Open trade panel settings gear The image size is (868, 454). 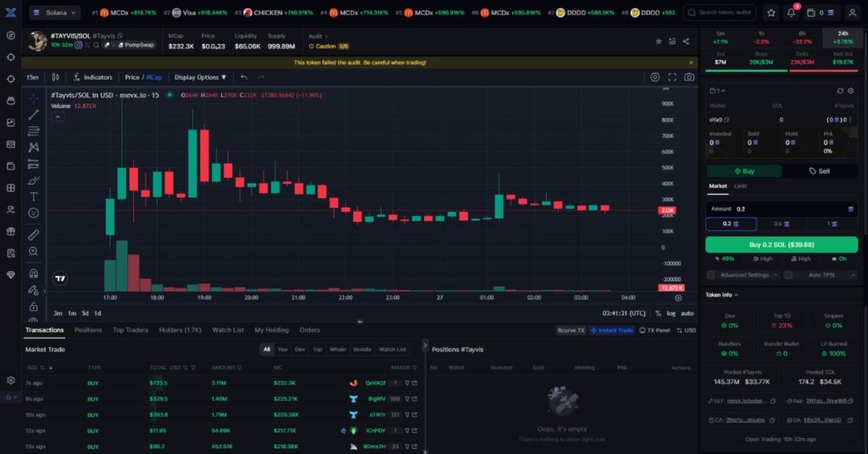tap(851, 91)
